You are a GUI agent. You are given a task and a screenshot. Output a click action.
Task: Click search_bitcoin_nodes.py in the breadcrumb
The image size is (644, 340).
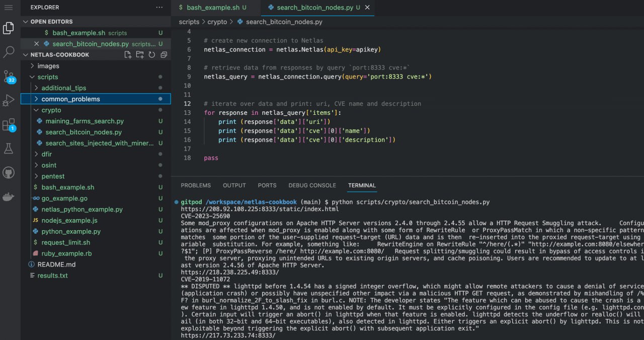[x=284, y=22]
